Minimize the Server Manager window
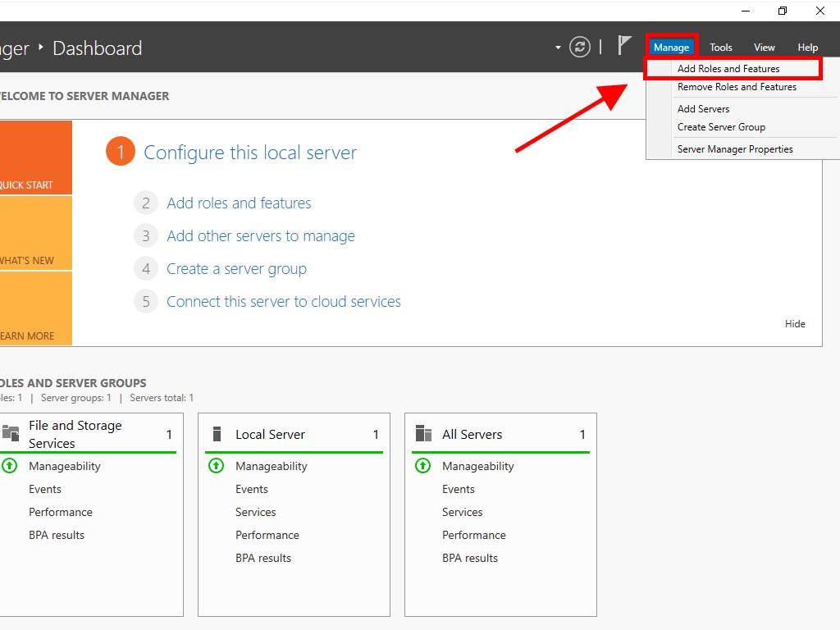Viewport: 840px width, 630px height. point(745,11)
